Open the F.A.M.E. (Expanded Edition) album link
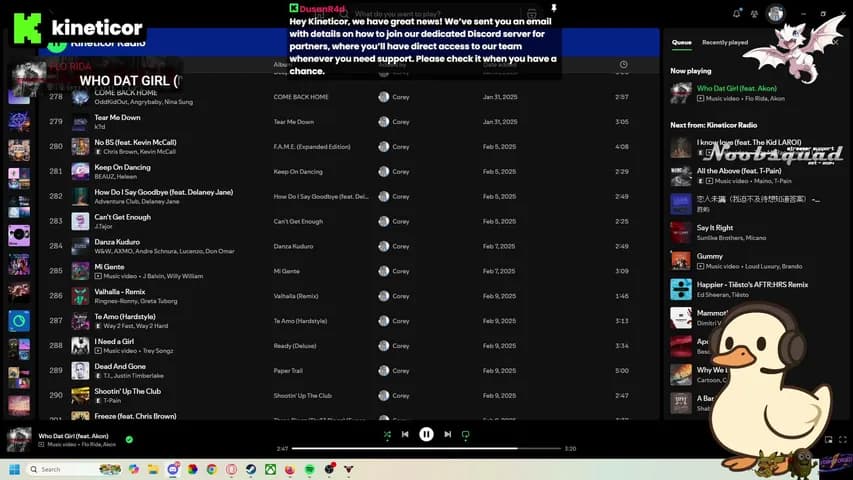Viewport: 853px width, 480px height. (312, 146)
